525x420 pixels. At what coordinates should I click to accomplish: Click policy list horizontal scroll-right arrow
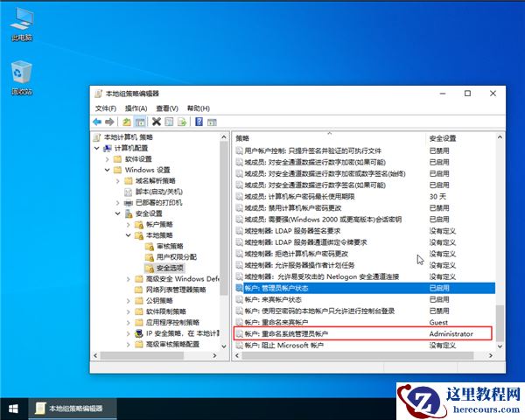491,355
